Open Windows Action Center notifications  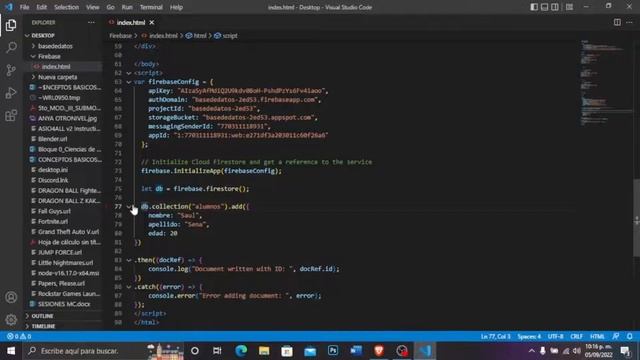pos(625,351)
